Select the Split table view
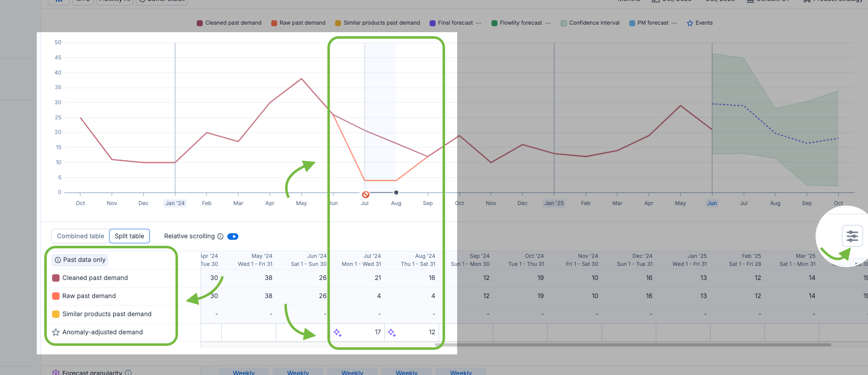 pos(129,236)
